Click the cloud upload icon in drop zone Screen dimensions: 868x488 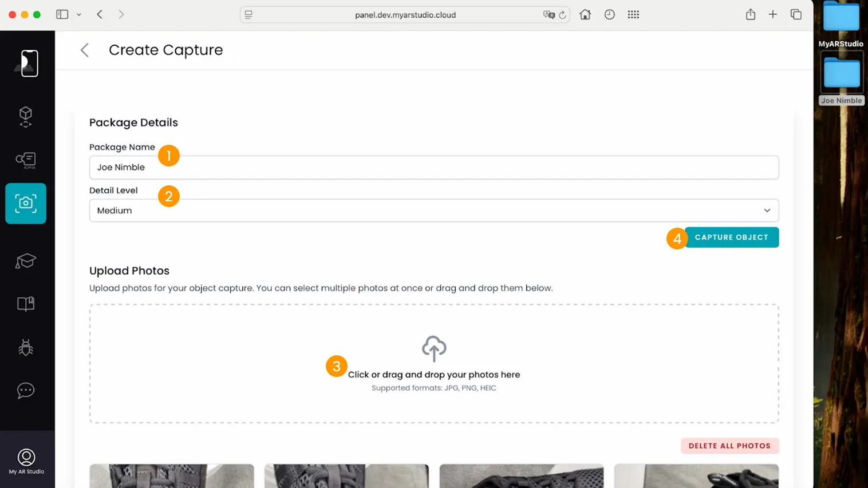tap(434, 348)
